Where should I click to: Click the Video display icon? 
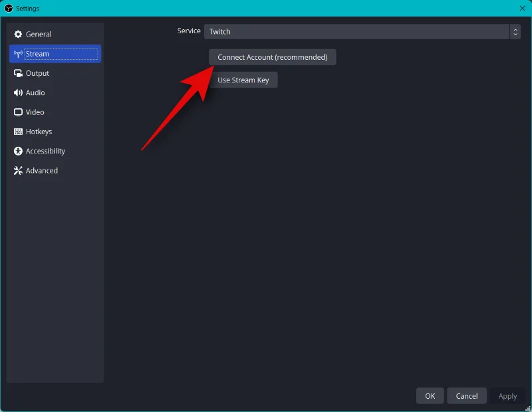click(x=18, y=112)
